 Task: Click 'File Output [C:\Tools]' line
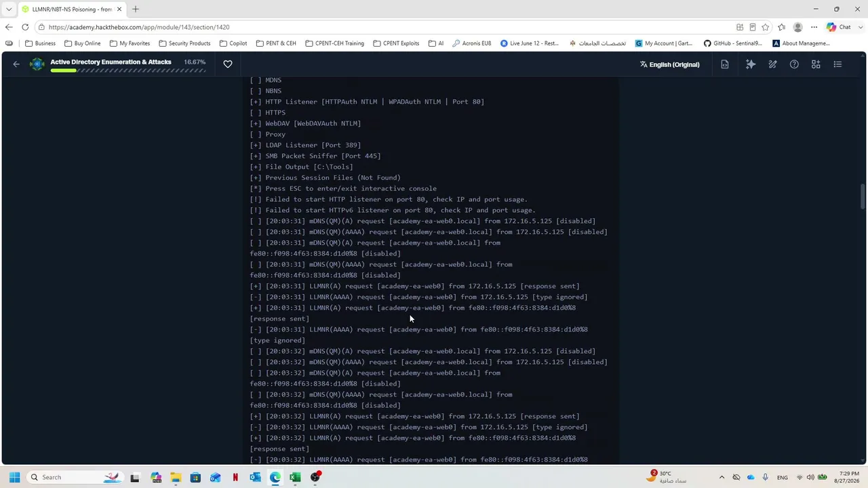301,167
